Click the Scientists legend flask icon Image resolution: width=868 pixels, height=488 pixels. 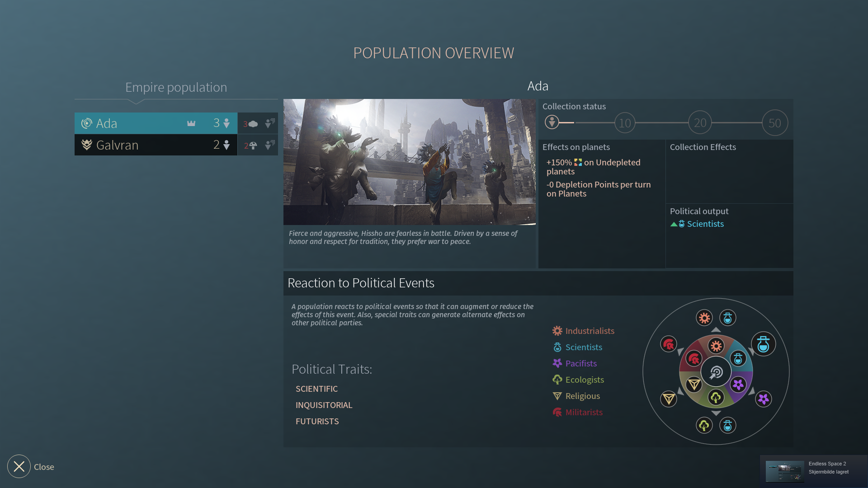(x=557, y=347)
